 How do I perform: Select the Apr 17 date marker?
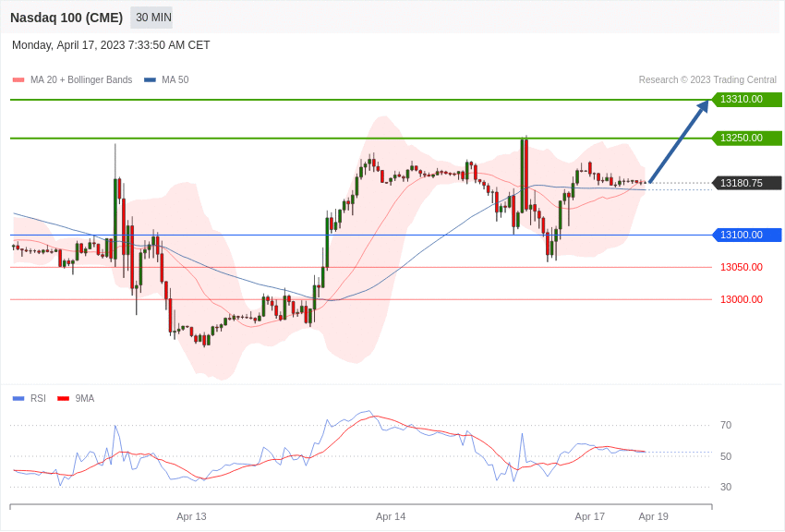click(x=590, y=516)
